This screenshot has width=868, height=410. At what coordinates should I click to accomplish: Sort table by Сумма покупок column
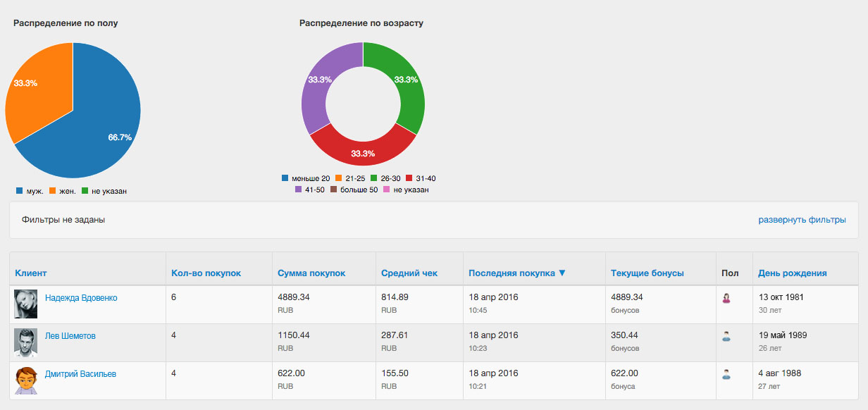(x=311, y=273)
